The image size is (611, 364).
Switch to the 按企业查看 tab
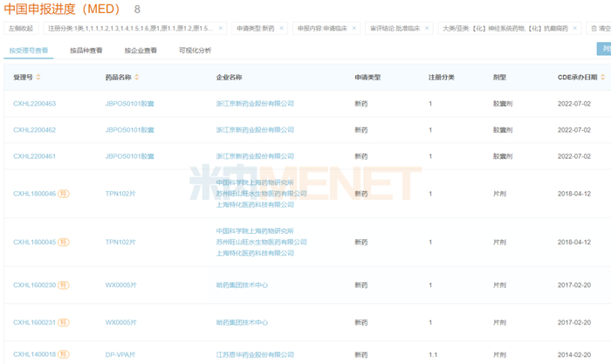coord(141,51)
